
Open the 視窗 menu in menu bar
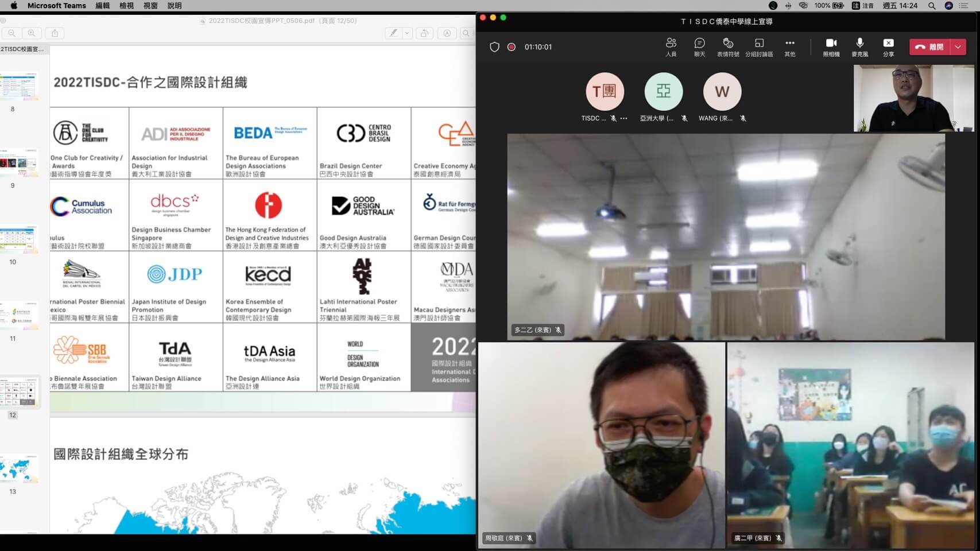150,6
